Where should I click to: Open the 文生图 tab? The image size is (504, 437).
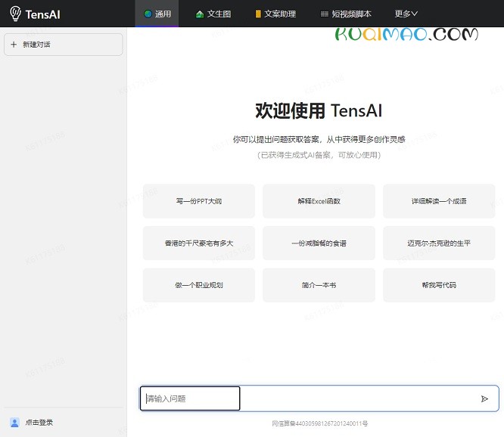click(x=213, y=14)
